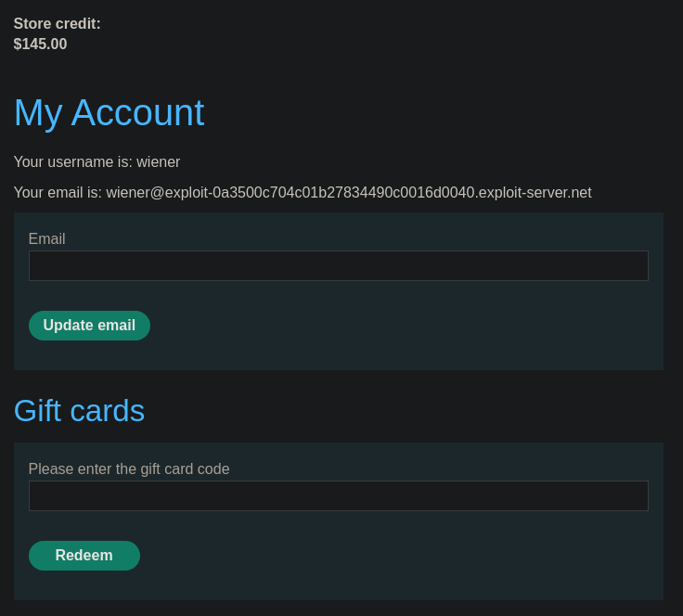
Task: Click the Email field label
Action: point(46,238)
